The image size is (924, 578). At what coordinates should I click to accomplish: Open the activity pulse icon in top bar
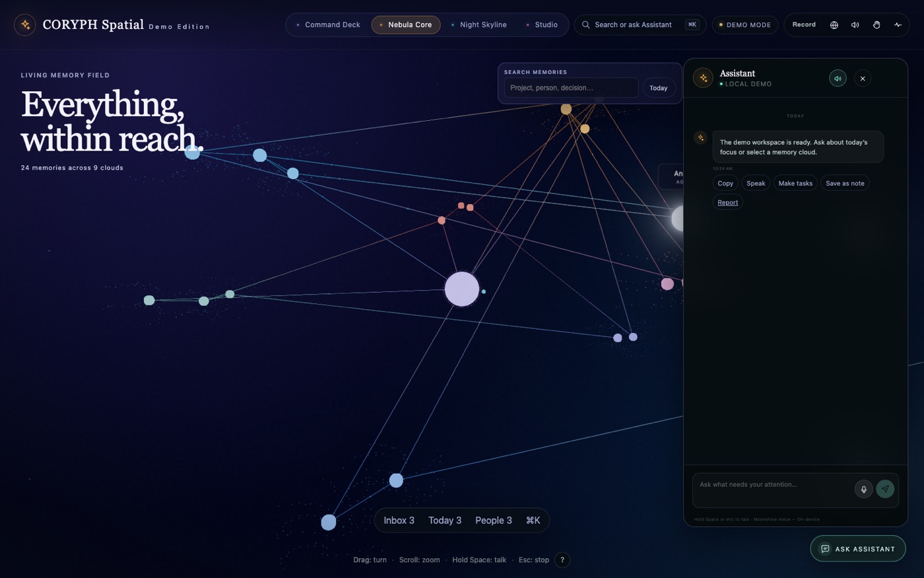(898, 25)
